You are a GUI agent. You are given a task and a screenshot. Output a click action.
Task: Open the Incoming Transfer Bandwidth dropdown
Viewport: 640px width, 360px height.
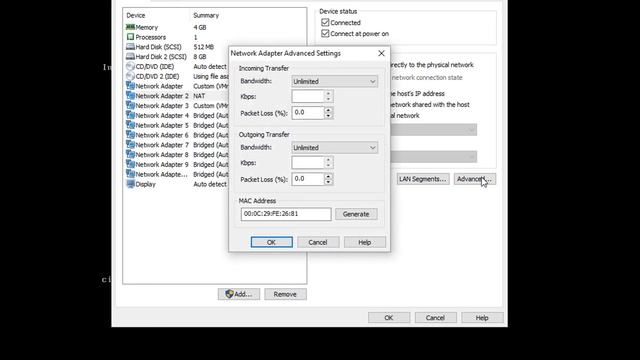(x=335, y=81)
